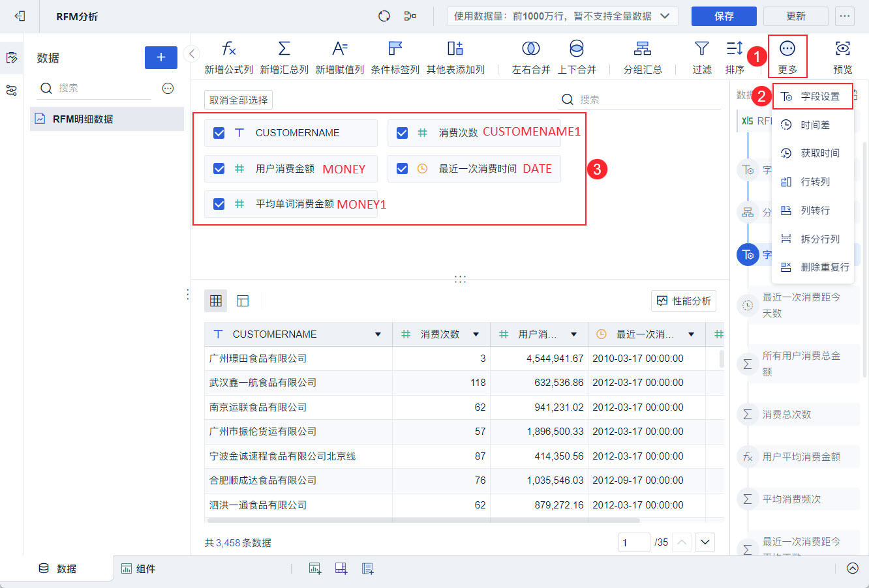The image size is (869, 588).
Task: Uncheck the 平均单词消费金额 field checkbox
Action: point(219,204)
